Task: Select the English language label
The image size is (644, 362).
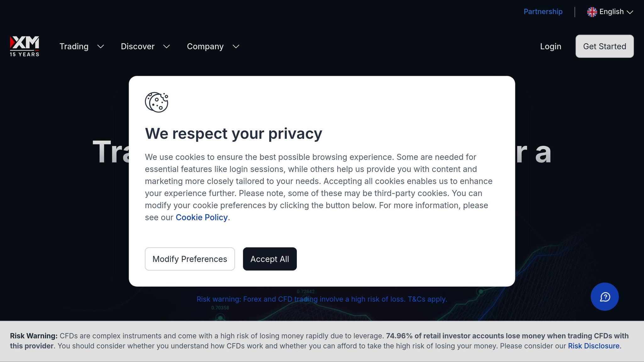Action: pyautogui.click(x=611, y=12)
